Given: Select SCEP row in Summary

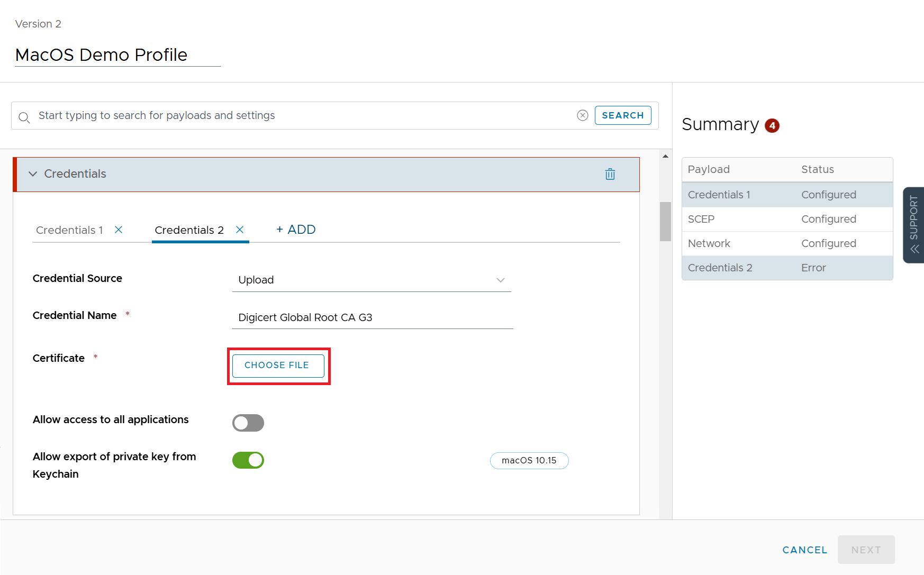Looking at the screenshot, I should point(787,219).
